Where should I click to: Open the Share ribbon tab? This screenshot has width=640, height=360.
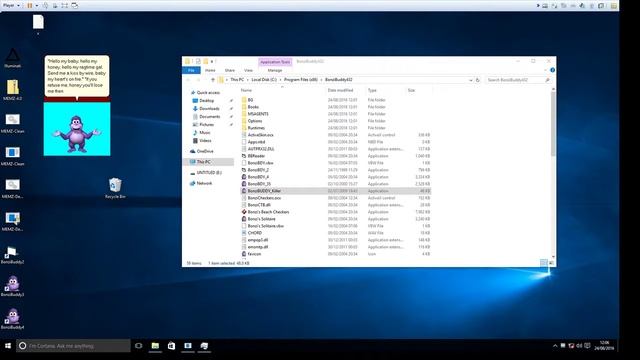[x=230, y=70]
